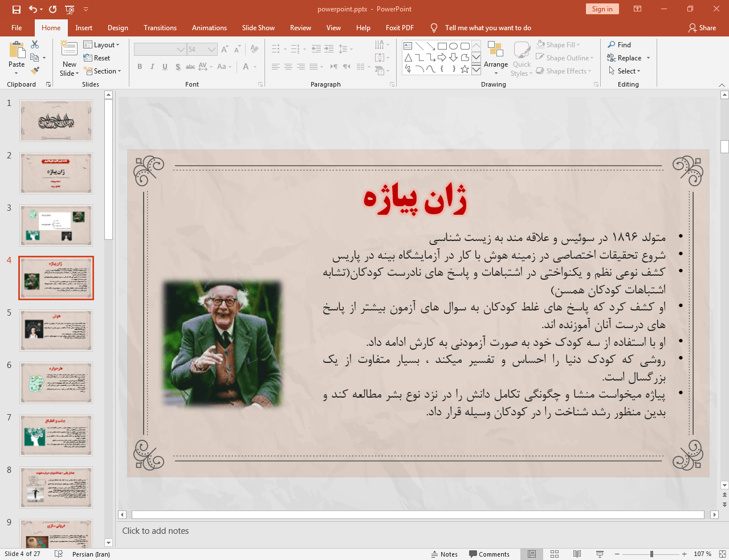Open the Animations ribbon tab
The width and height of the screenshot is (729, 560).
[209, 28]
